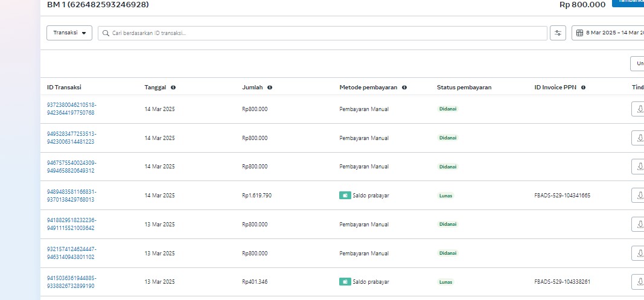Click the Status pembayaran column header

pyautogui.click(x=464, y=88)
